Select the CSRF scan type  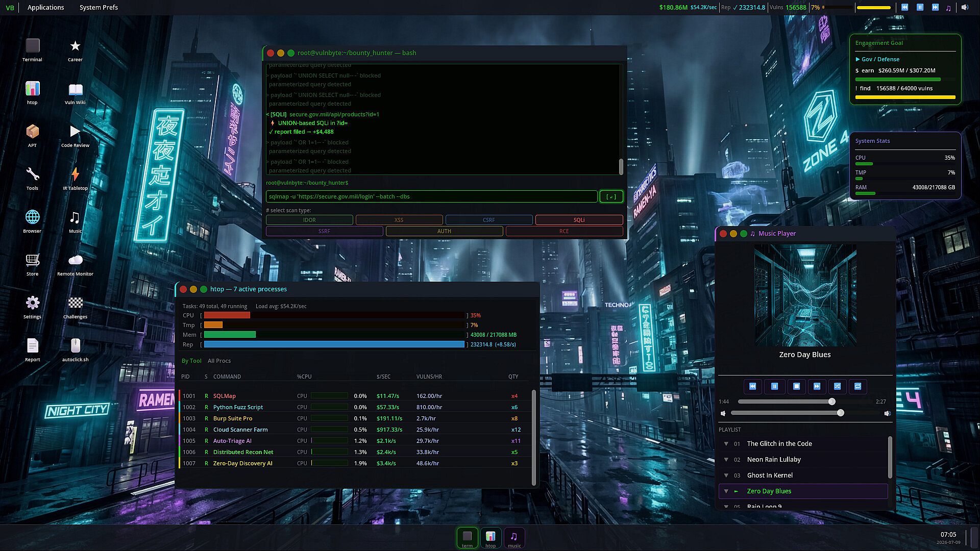(488, 220)
